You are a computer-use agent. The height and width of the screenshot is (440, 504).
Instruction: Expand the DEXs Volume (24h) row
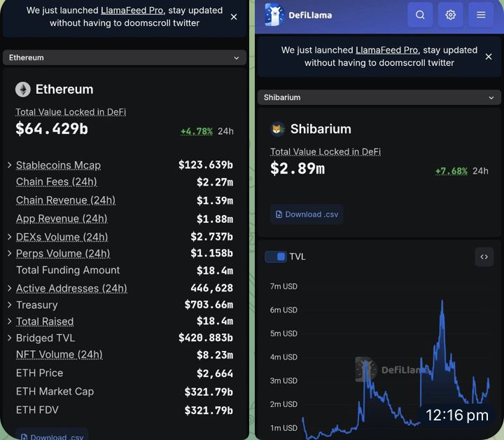coord(10,237)
